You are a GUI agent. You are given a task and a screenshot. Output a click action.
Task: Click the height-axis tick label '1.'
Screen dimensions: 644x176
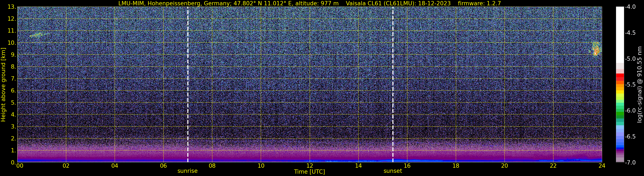13,150
